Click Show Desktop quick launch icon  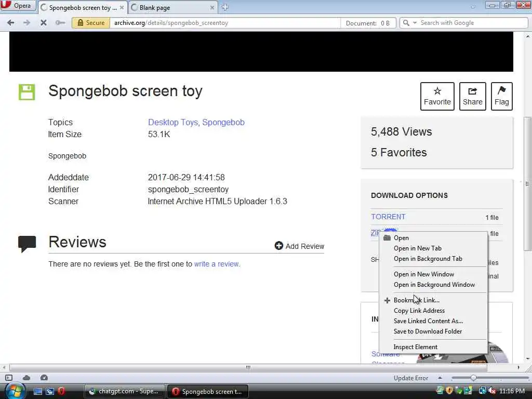37,391
